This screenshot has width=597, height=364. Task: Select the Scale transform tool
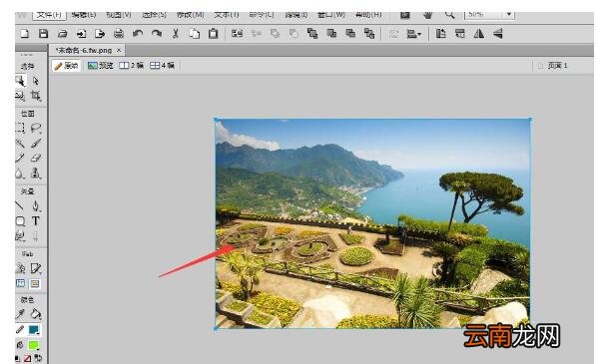[20, 96]
